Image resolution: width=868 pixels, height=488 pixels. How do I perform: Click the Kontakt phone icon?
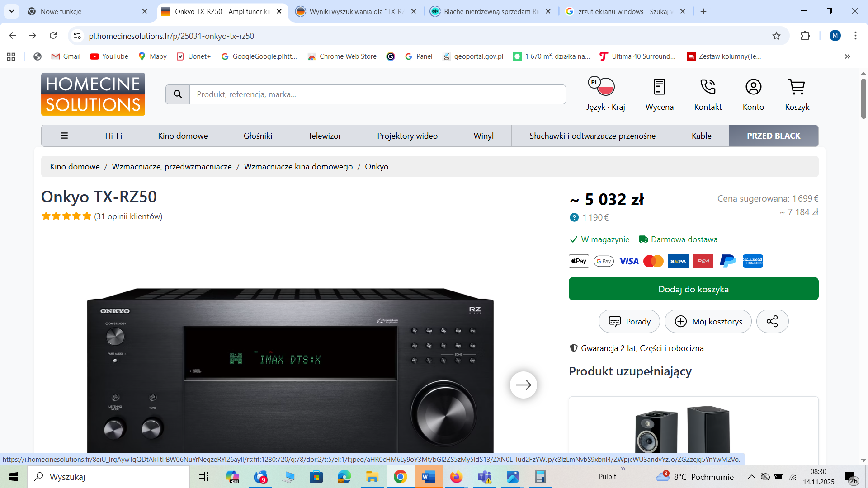click(x=708, y=87)
